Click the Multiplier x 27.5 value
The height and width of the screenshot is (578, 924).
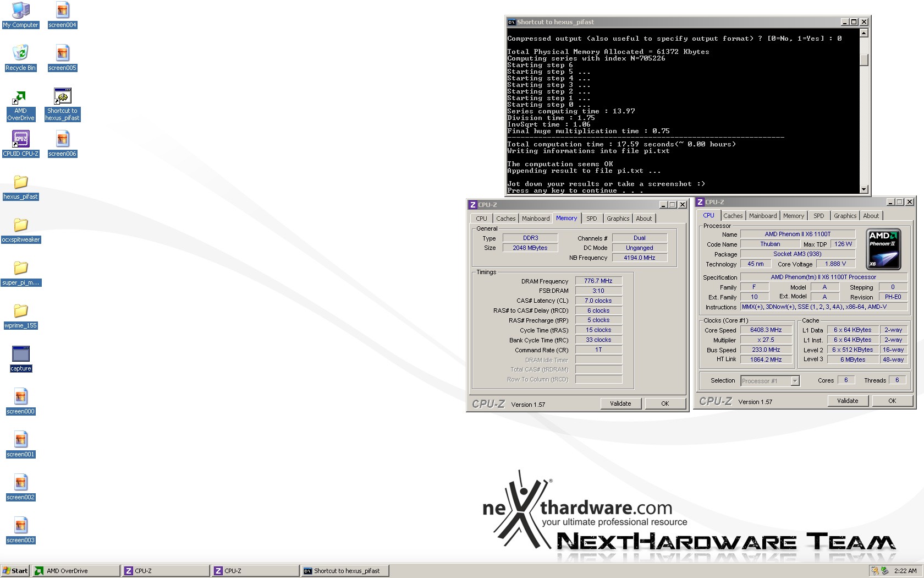pyautogui.click(x=766, y=340)
